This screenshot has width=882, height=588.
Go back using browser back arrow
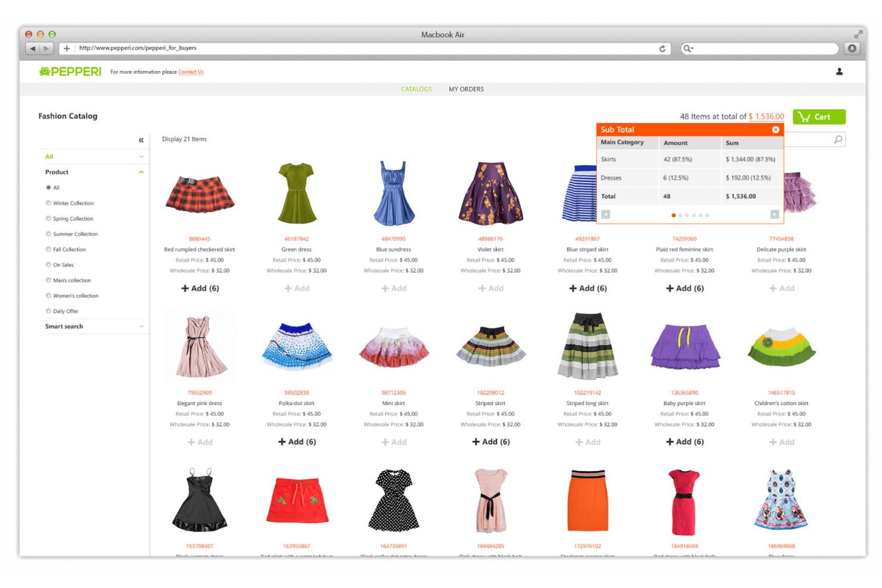[33, 48]
